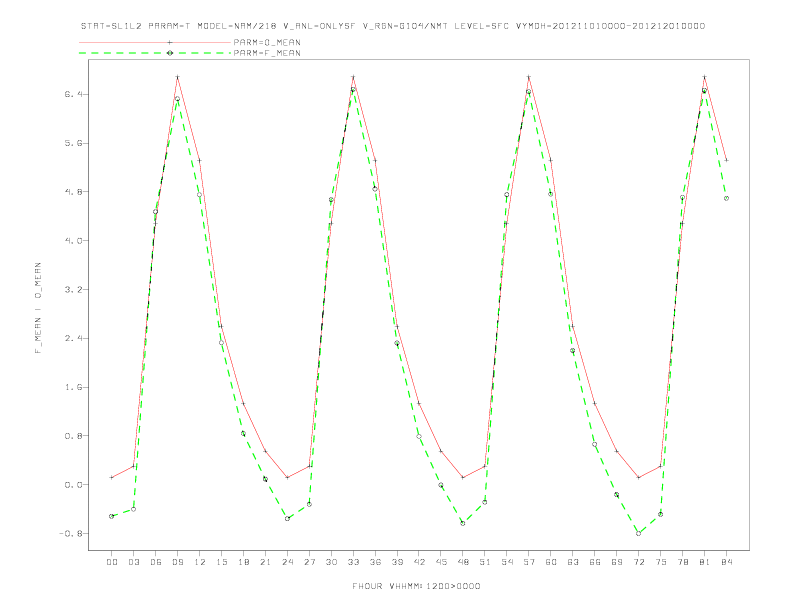Click the x-axis tick label 00

click(112, 562)
